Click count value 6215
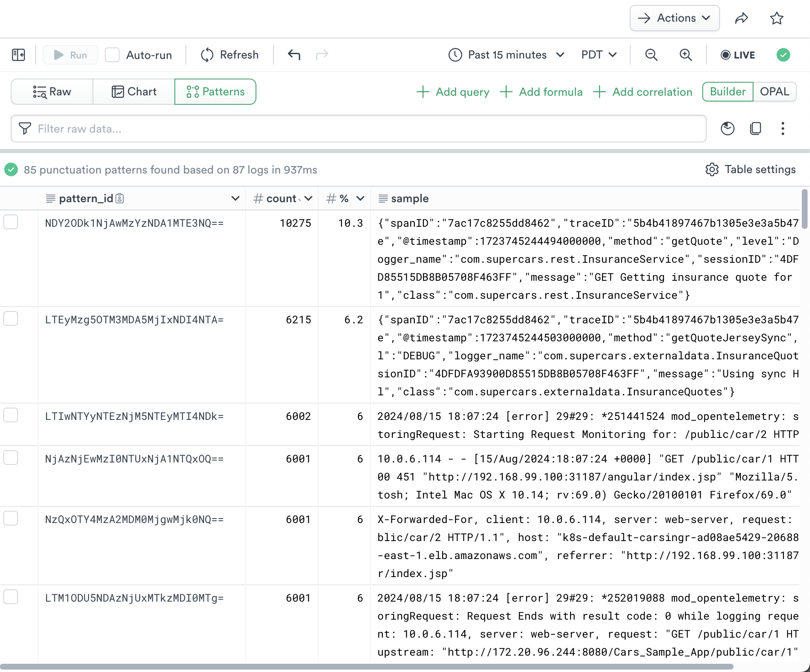Viewport: 810px width, 672px height. pyautogui.click(x=299, y=320)
